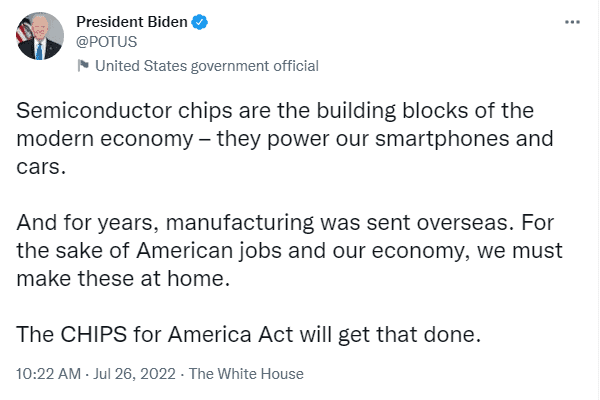This screenshot has height=400, width=600.
Task: Click the sentence starting And for years
Action: tap(265, 223)
